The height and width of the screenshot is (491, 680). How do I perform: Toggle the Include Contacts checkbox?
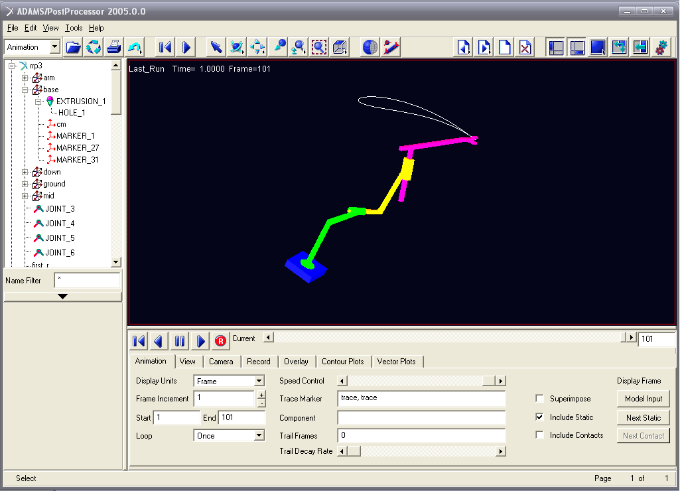[541, 435]
